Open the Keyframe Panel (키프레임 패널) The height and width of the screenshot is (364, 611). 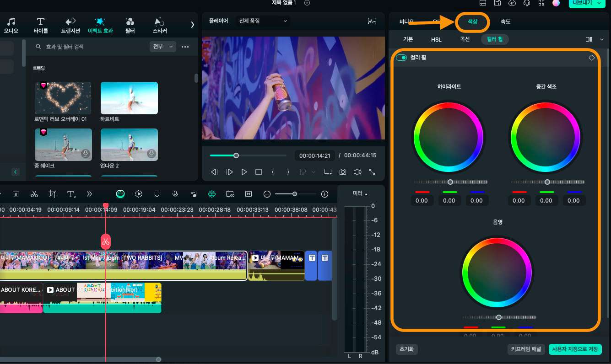tap(526, 349)
